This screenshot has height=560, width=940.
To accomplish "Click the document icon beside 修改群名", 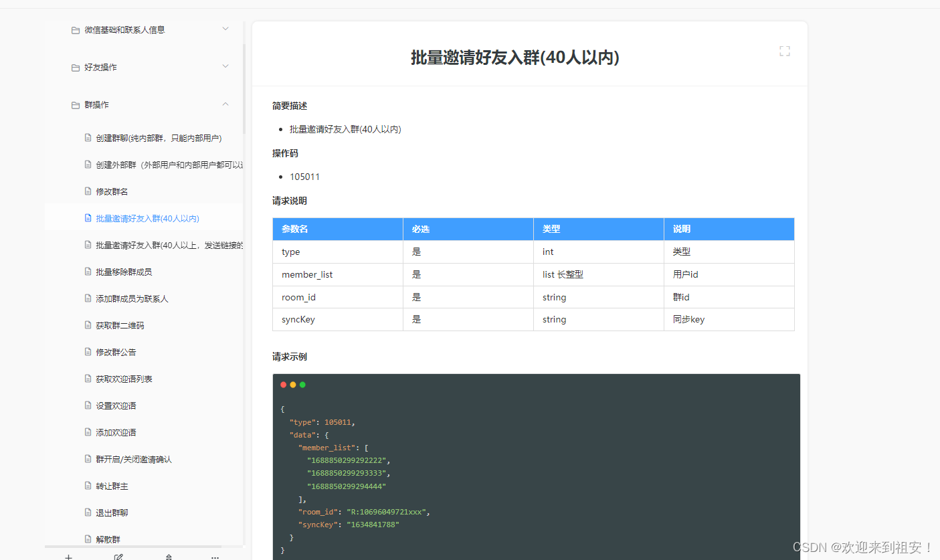I will click(88, 191).
